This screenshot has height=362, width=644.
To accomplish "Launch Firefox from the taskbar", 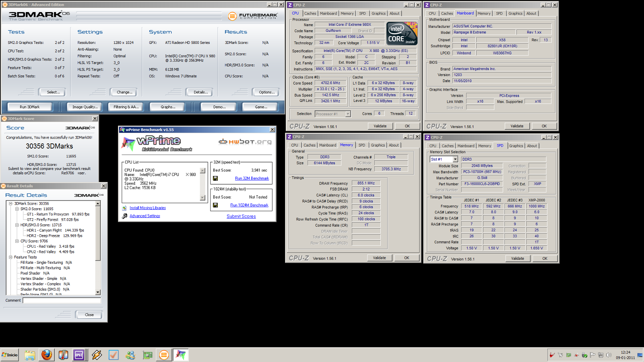I will [x=47, y=355].
